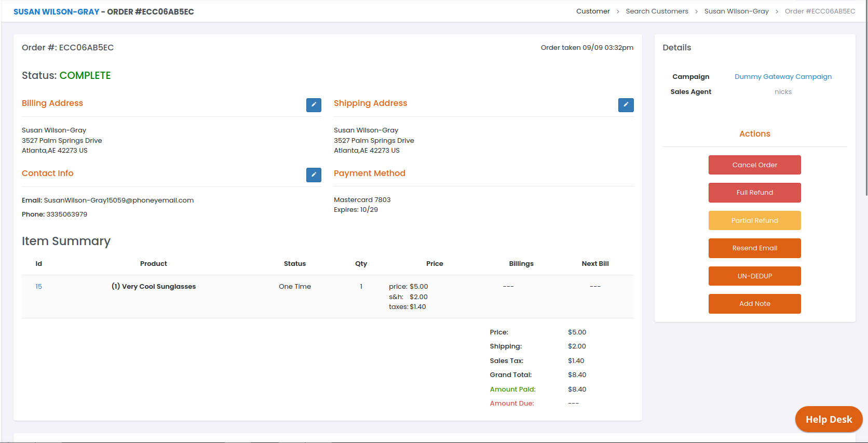Screen dimensions: 868x443
Task: Click the Order #ECC06AB5EC breadcrumb item
Action: (820, 11)
